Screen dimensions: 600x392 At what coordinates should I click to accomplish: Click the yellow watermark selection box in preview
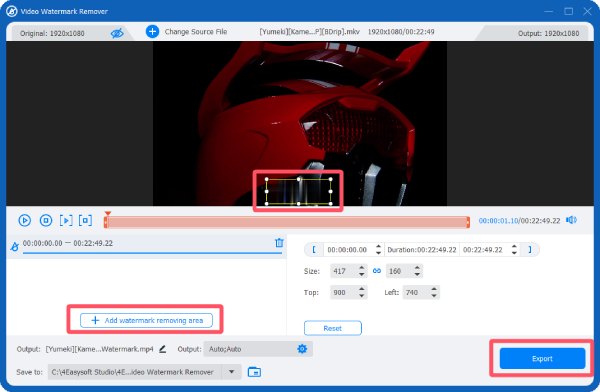coord(298,191)
